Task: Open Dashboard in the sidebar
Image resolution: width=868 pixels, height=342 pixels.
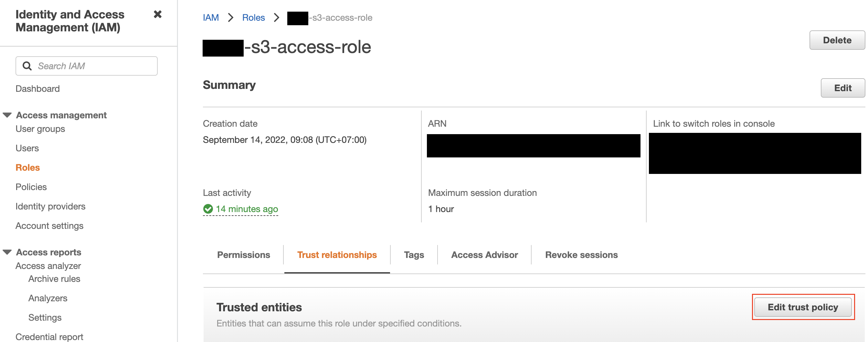Action: tap(38, 89)
